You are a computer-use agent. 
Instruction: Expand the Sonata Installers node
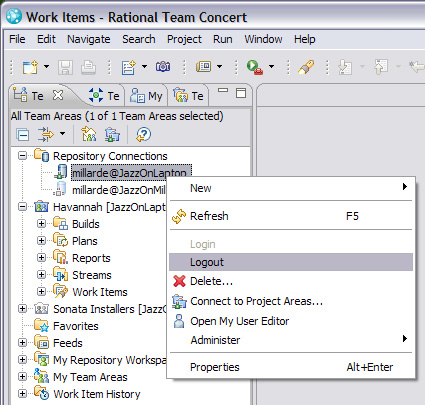[23, 309]
